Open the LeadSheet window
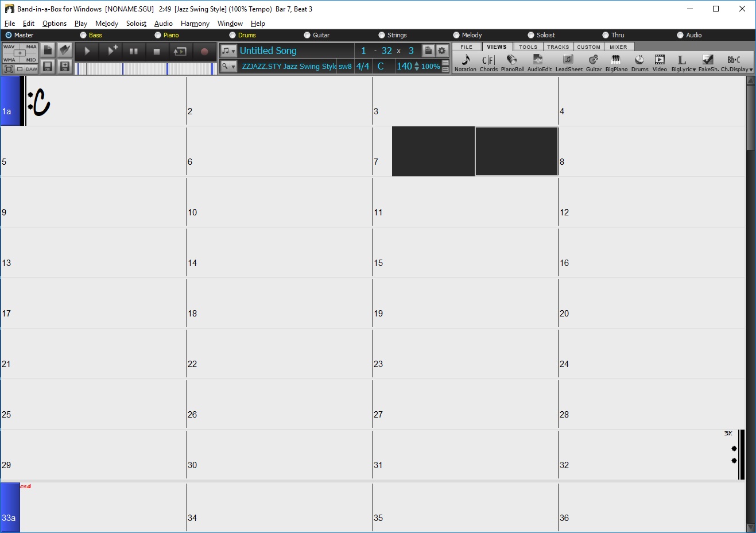This screenshot has width=756, height=533. [x=568, y=63]
